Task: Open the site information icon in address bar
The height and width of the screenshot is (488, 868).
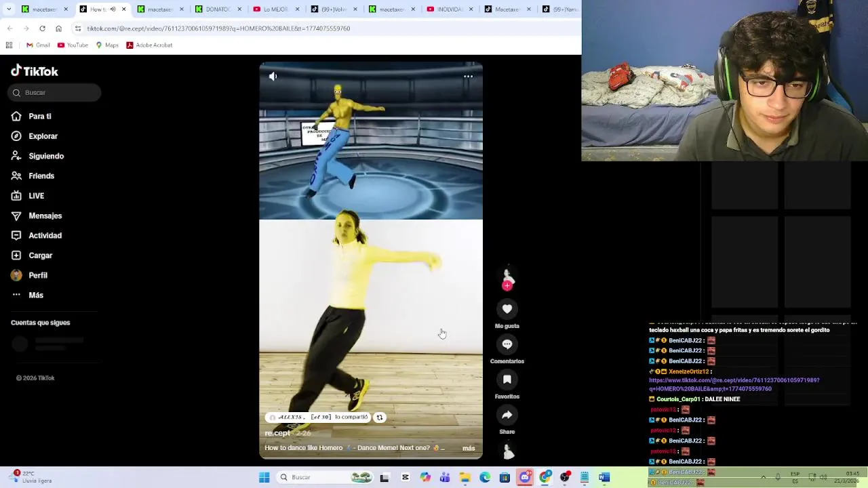Action: click(78, 28)
